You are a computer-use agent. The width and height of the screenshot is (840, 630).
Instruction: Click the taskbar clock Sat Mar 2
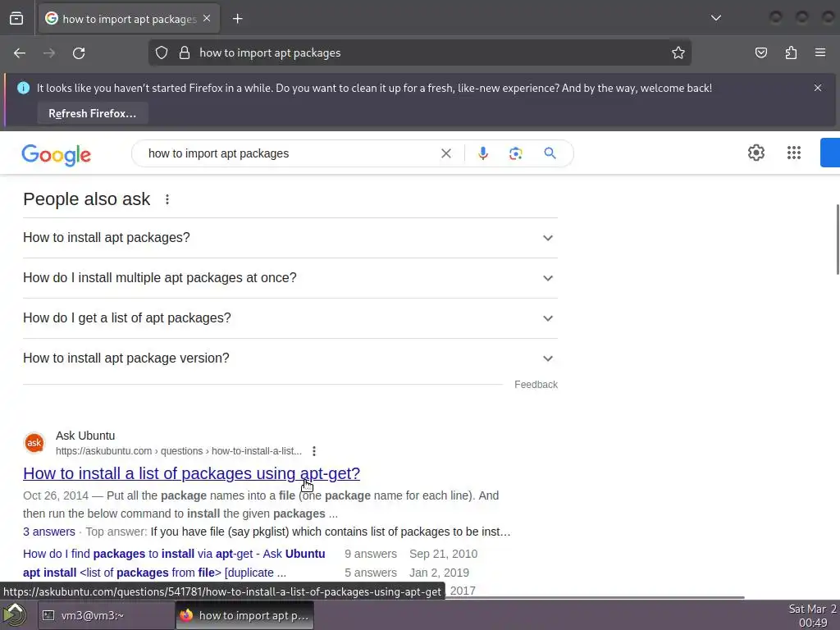coord(812,615)
